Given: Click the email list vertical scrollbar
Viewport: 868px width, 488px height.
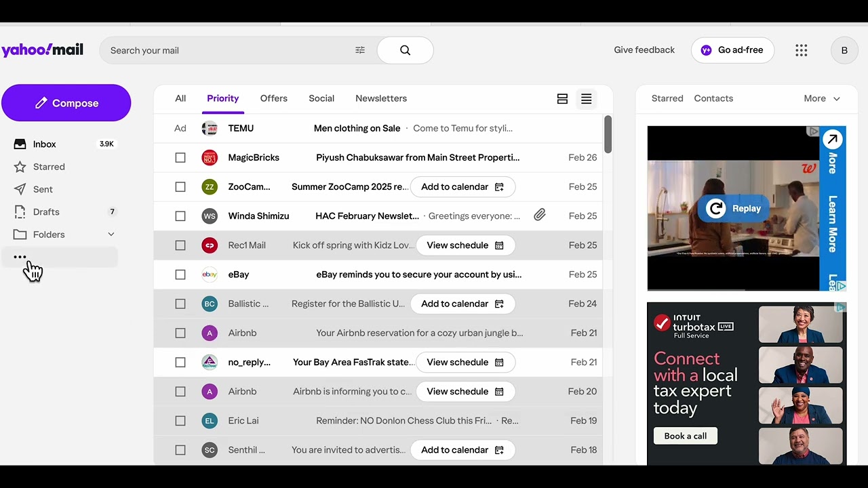Looking at the screenshot, I should pyautogui.click(x=608, y=134).
